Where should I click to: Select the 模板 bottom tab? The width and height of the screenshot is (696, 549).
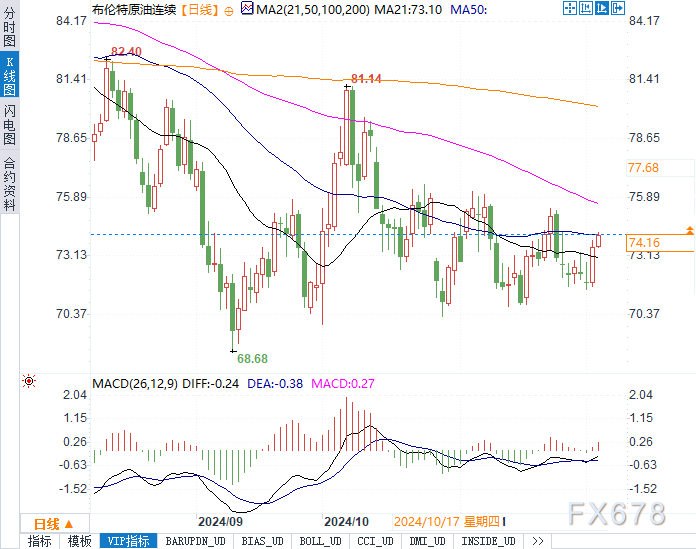[79, 541]
